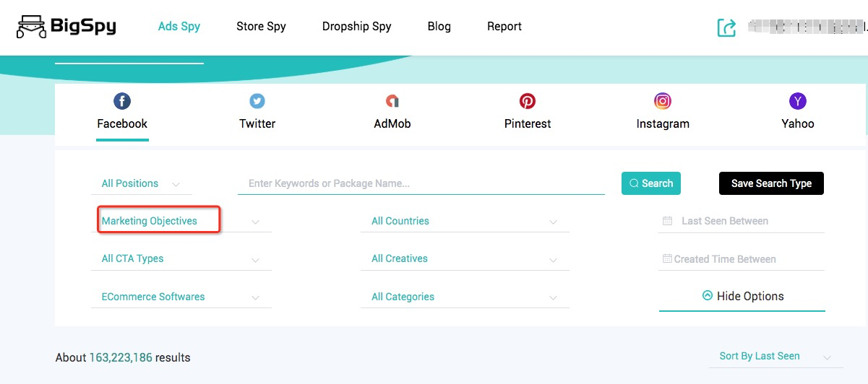
Task: Click the export share icon
Action: coord(726,27)
